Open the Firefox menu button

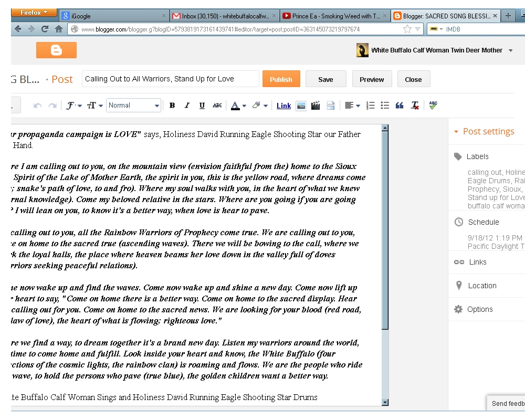[x=34, y=13]
